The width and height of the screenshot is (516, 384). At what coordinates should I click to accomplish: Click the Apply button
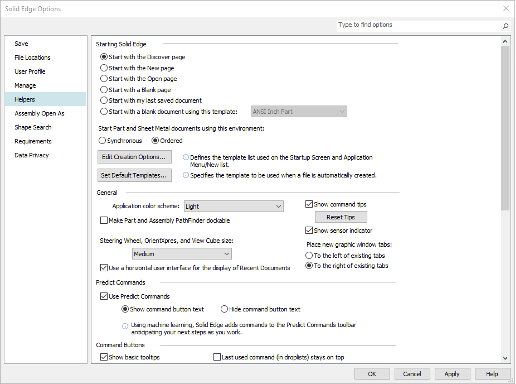(x=452, y=374)
